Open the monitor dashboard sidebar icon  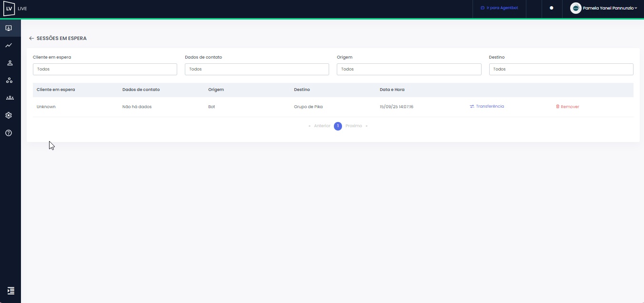point(9,28)
